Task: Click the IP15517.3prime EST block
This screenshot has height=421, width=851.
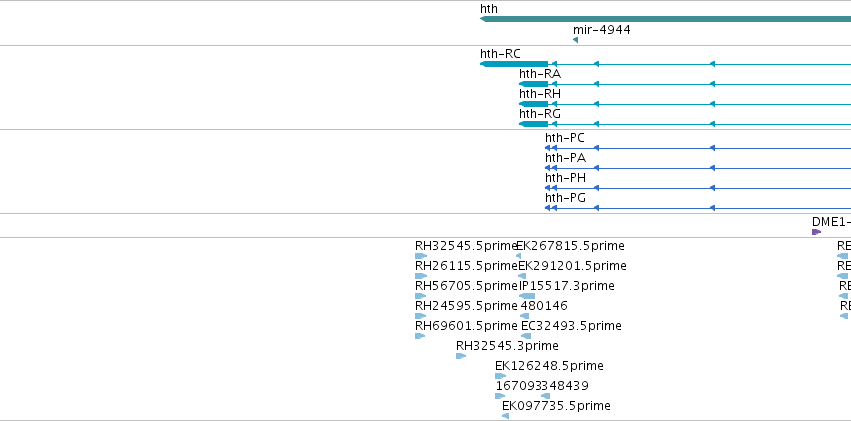Action: point(527,296)
